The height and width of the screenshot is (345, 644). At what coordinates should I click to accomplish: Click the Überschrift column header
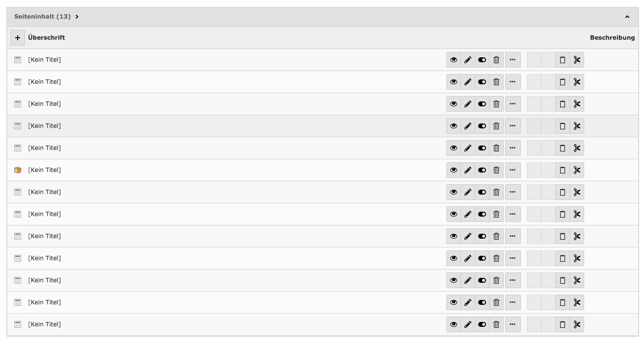(47, 38)
